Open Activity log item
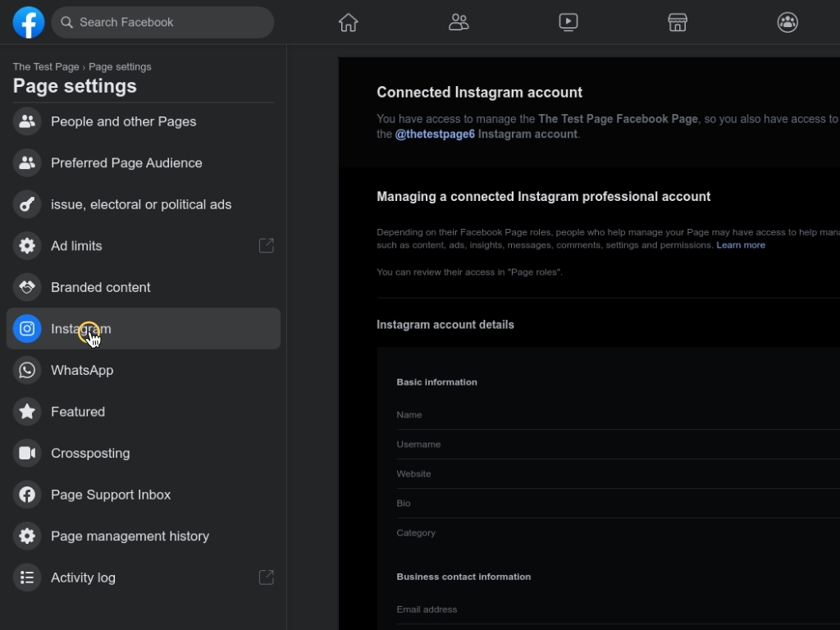840x630 pixels. 144,577
